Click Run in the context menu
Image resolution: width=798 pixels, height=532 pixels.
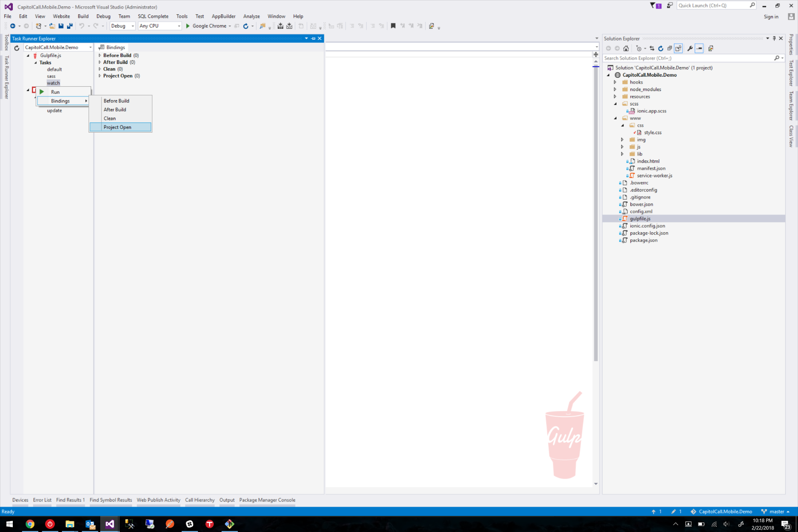[55, 92]
